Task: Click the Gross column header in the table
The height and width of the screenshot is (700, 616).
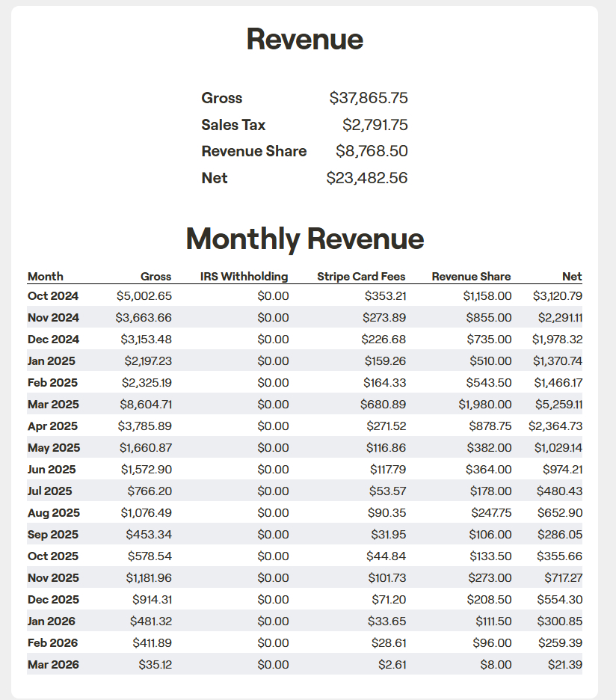Action: coord(155,276)
